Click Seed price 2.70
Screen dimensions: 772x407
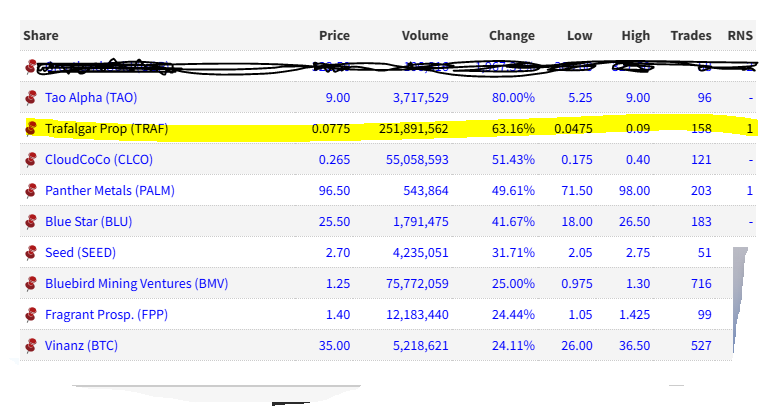coord(338,252)
